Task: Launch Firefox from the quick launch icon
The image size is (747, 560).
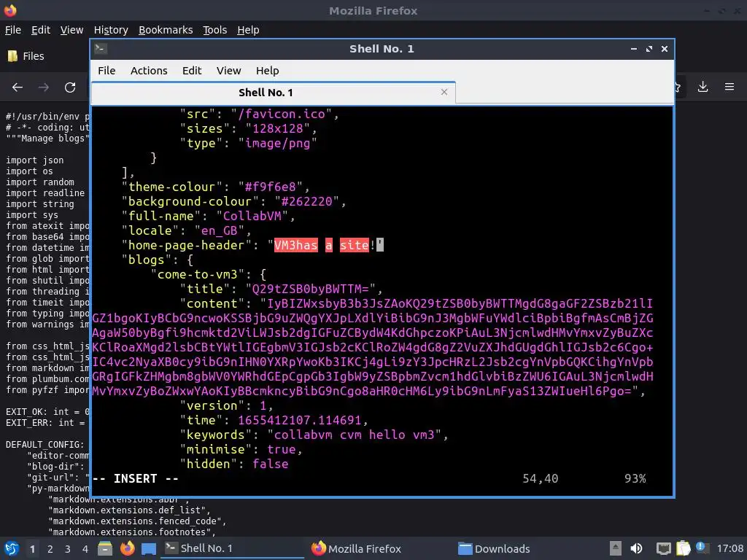Action: (127, 548)
